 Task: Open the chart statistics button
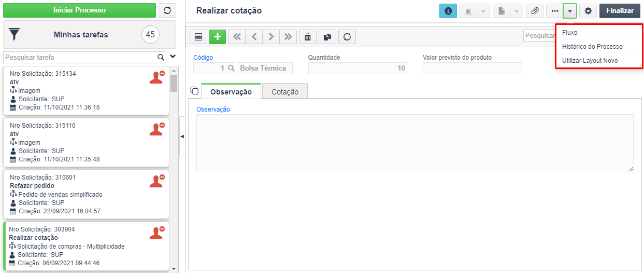(x=468, y=10)
